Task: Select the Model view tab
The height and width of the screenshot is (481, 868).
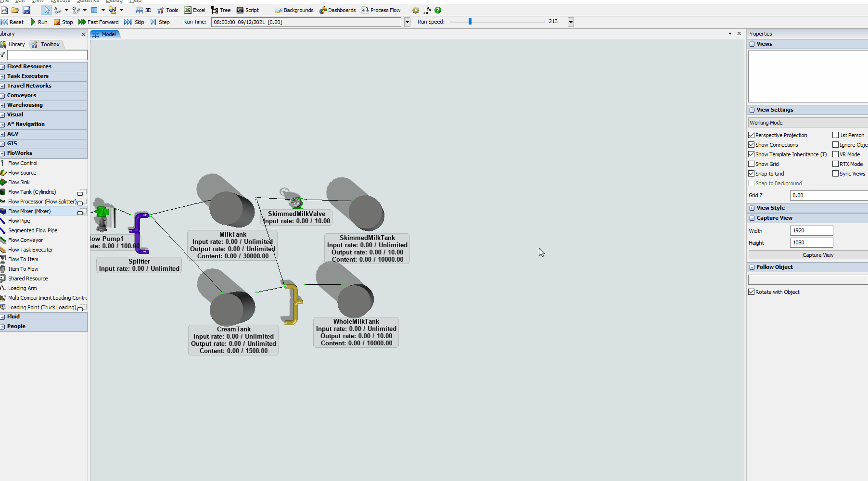Action: point(104,34)
